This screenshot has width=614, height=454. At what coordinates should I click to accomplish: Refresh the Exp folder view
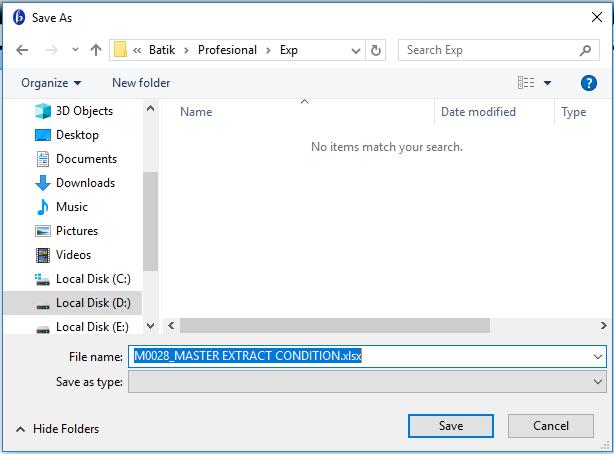click(376, 50)
